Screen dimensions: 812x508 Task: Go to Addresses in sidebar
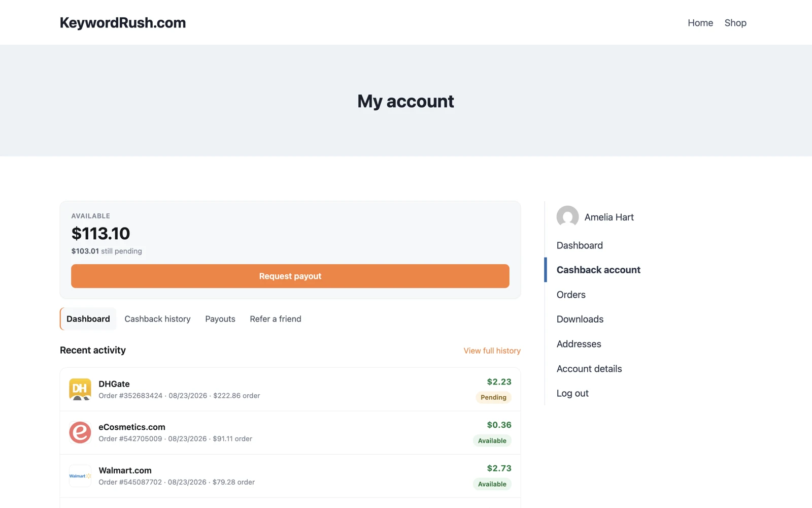579,344
